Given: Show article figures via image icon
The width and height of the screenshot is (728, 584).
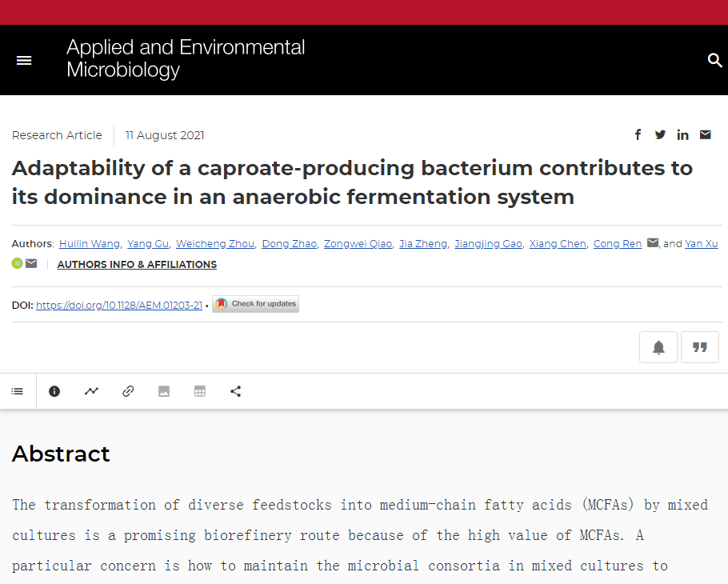Looking at the screenshot, I should (164, 391).
